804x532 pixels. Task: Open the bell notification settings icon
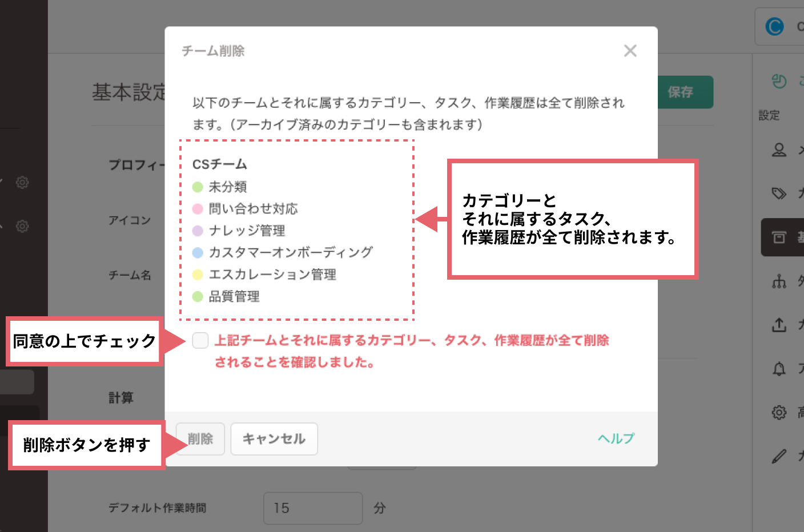pos(779,369)
